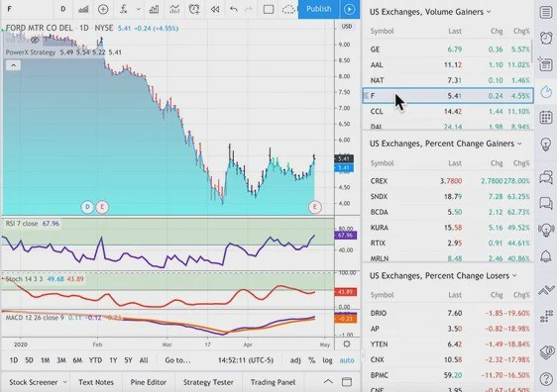
Task: Select the DRIO row in Percent Losers
Action: tap(448, 313)
